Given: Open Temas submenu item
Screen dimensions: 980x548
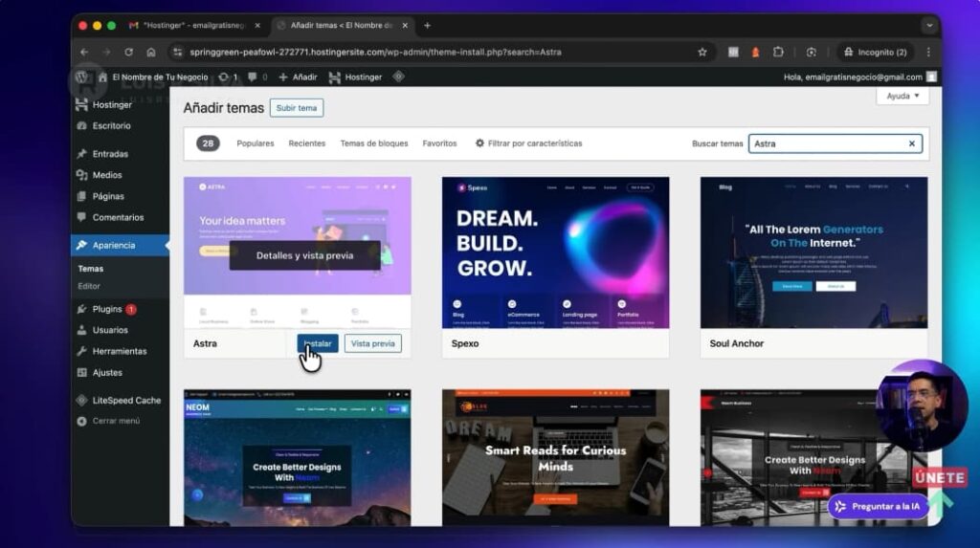Looking at the screenshot, I should pyautogui.click(x=91, y=269).
